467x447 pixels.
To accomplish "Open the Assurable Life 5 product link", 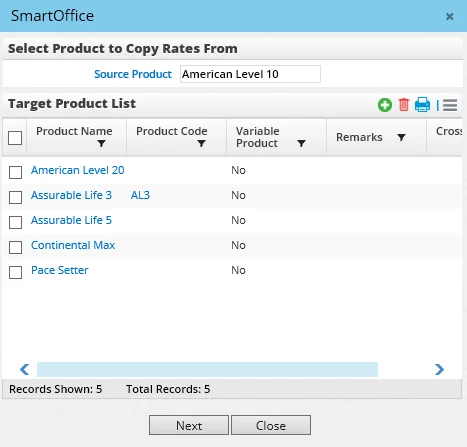I will click(71, 220).
